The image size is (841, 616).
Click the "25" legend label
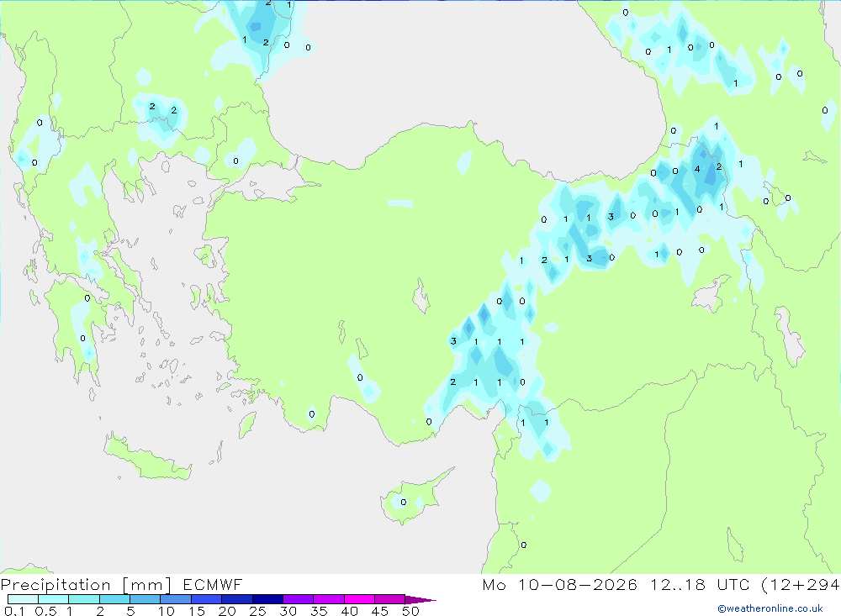click(x=257, y=611)
